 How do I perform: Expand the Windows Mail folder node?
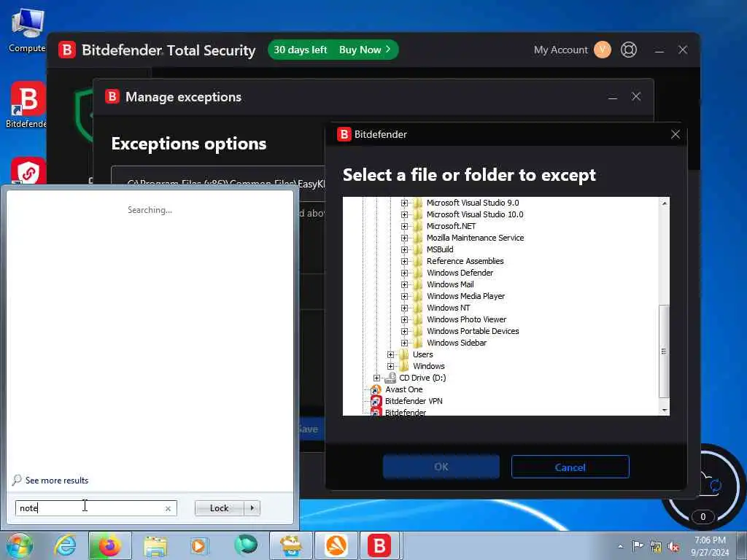click(404, 285)
